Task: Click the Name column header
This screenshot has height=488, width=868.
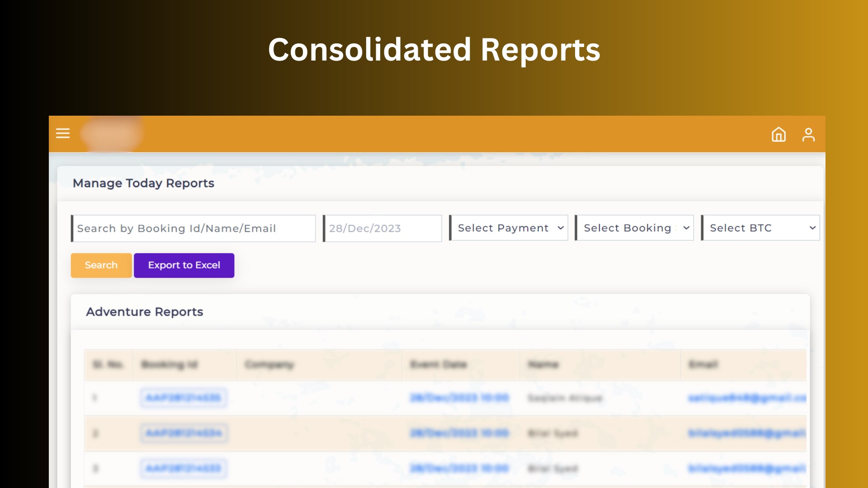Action: click(x=544, y=365)
